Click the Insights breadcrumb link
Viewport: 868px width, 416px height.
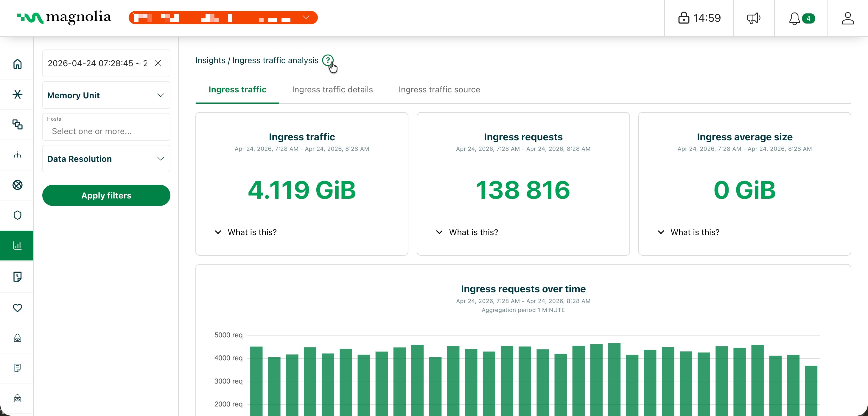coord(210,60)
